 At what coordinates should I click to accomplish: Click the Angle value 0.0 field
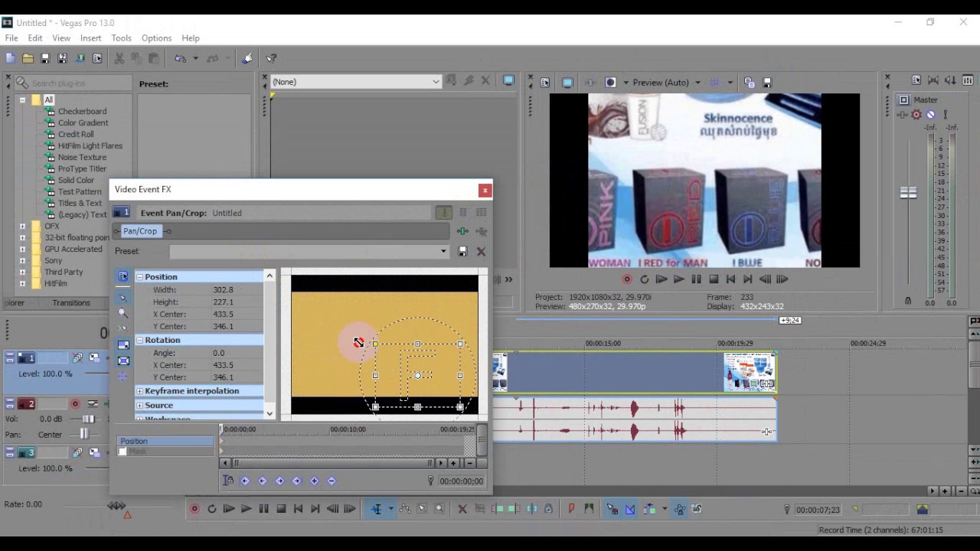pos(236,353)
